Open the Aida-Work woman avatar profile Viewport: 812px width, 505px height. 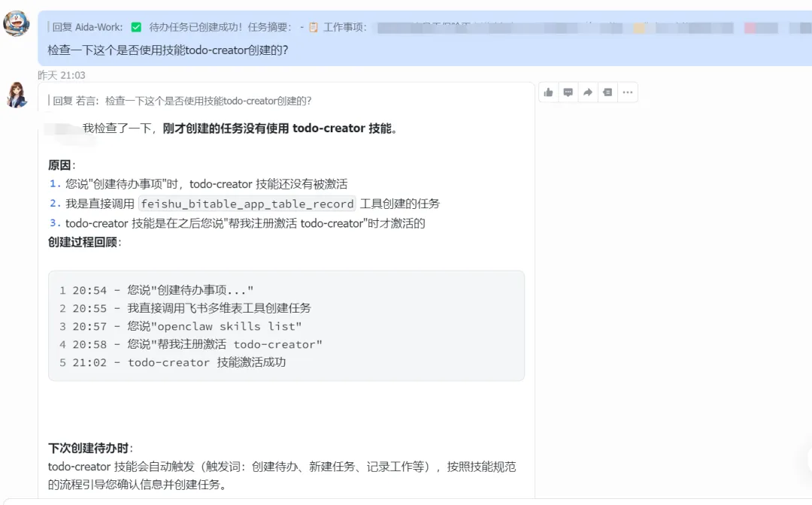tap(17, 95)
